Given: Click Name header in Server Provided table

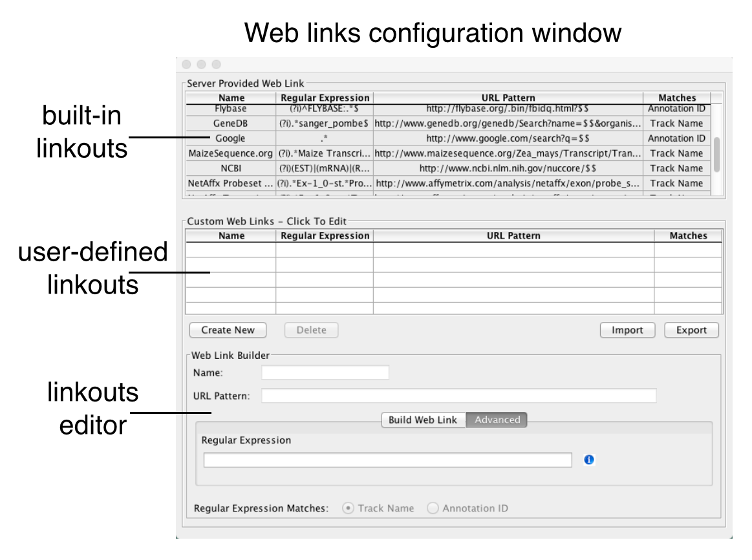Looking at the screenshot, I should coord(231,98).
